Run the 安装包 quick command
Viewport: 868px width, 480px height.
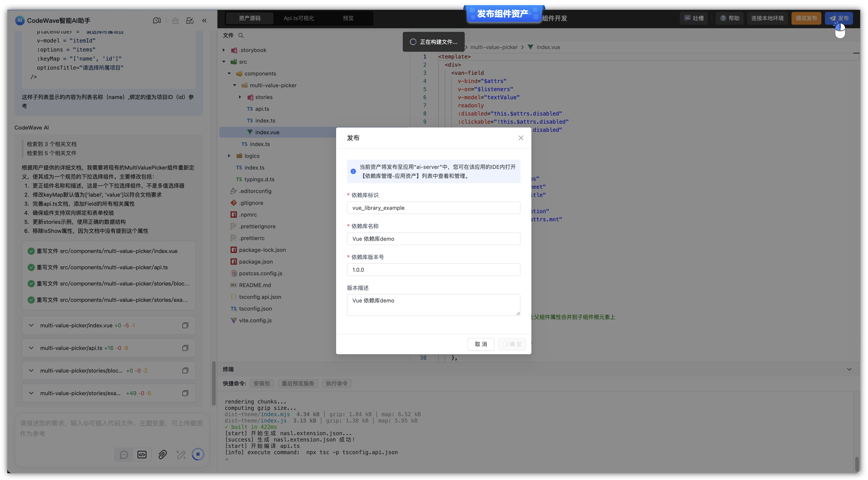pos(262,383)
